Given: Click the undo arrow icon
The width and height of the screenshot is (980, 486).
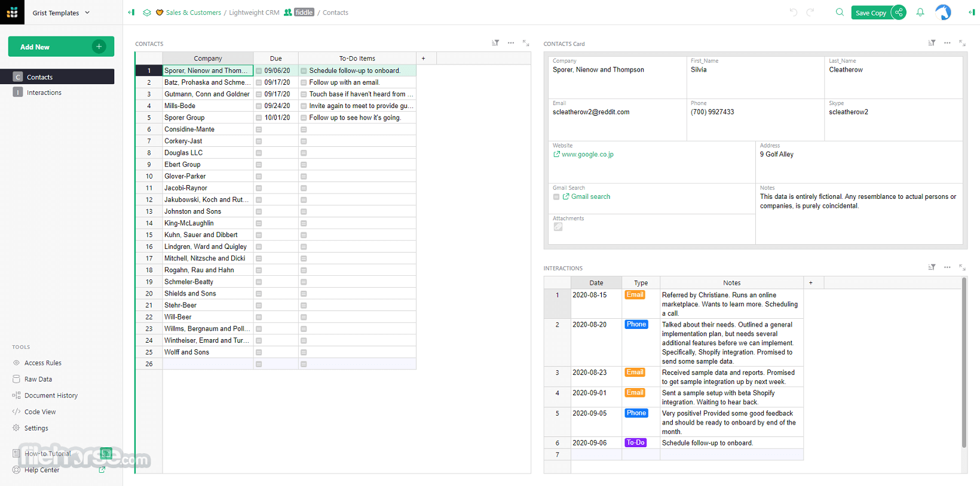Looking at the screenshot, I should pos(793,12).
